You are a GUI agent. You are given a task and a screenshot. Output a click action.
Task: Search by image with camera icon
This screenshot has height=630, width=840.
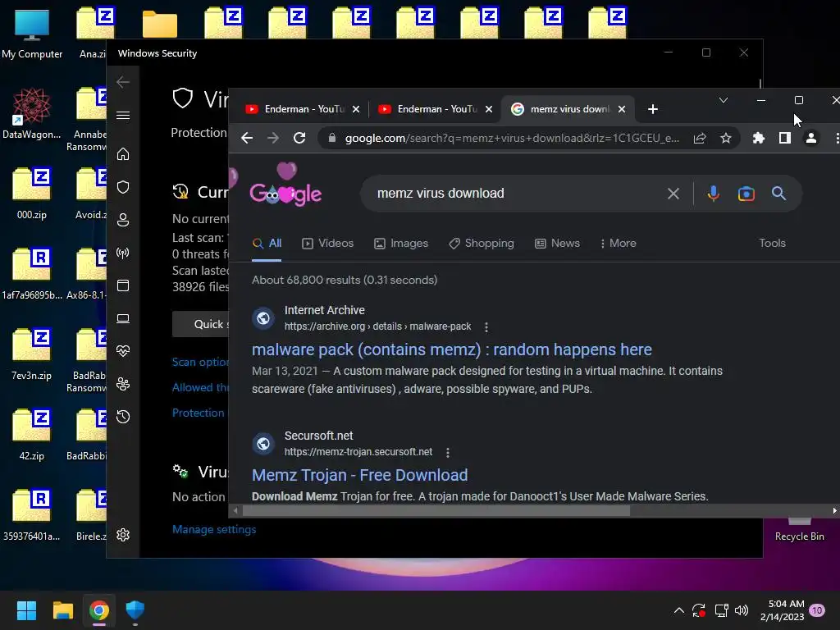pyautogui.click(x=746, y=194)
